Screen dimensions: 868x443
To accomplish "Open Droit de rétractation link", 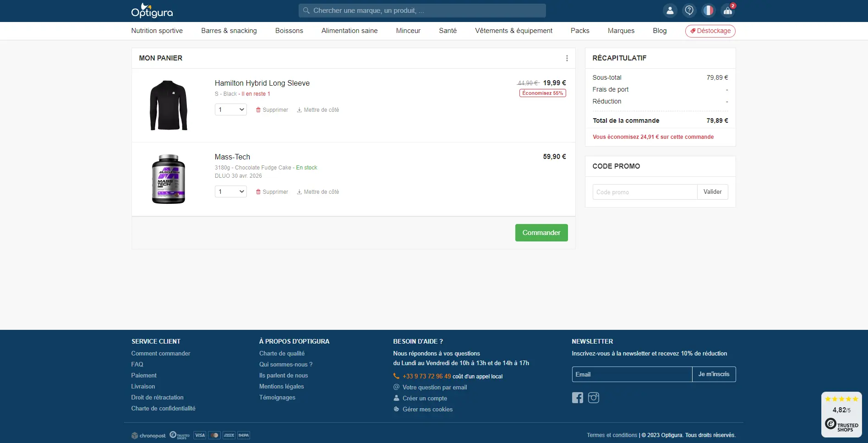I will pos(158,397).
